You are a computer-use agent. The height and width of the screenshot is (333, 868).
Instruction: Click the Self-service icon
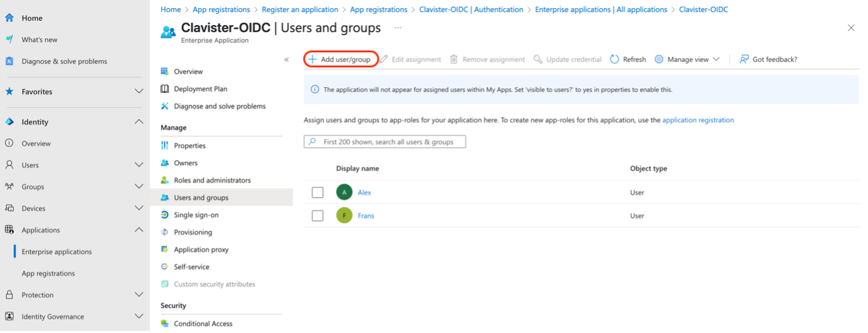[x=165, y=267]
